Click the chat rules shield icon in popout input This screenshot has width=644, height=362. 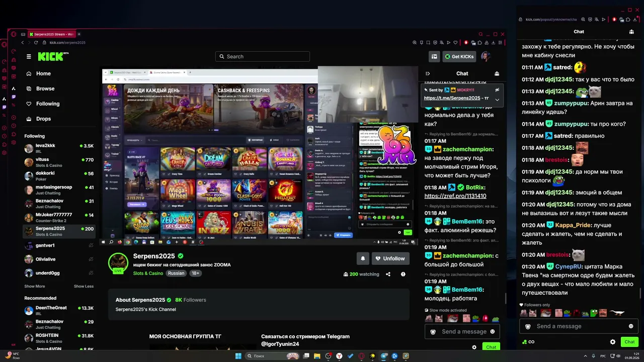[x=528, y=326]
